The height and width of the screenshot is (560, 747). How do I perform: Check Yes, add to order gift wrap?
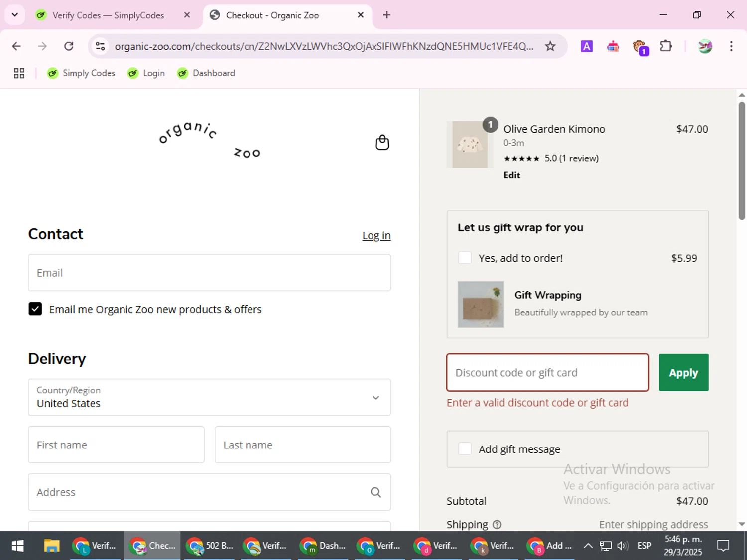point(465,258)
